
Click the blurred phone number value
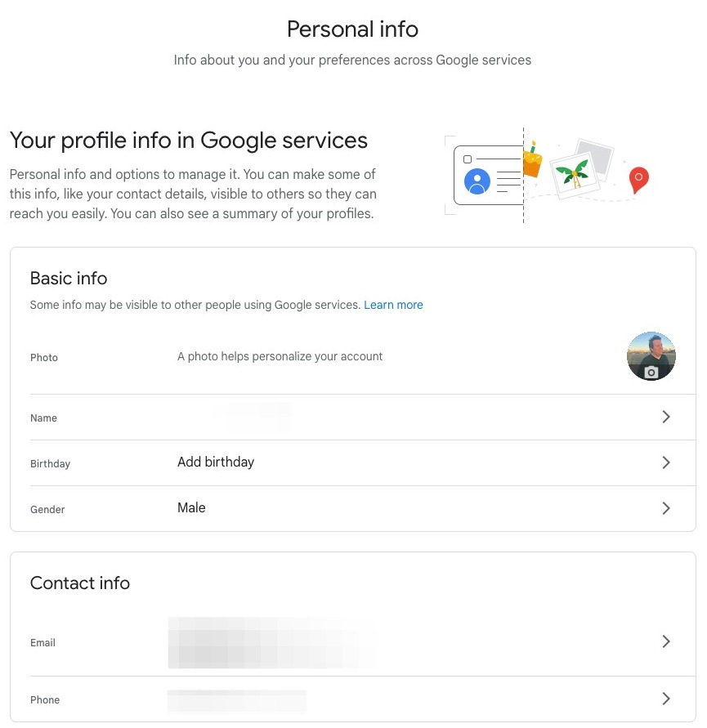click(x=237, y=700)
